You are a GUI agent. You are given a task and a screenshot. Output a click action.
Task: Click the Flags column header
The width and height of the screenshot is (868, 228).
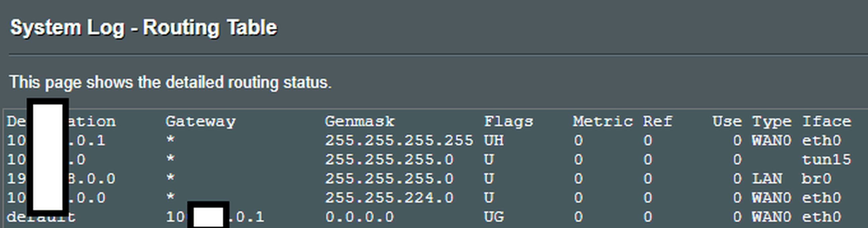point(509,122)
